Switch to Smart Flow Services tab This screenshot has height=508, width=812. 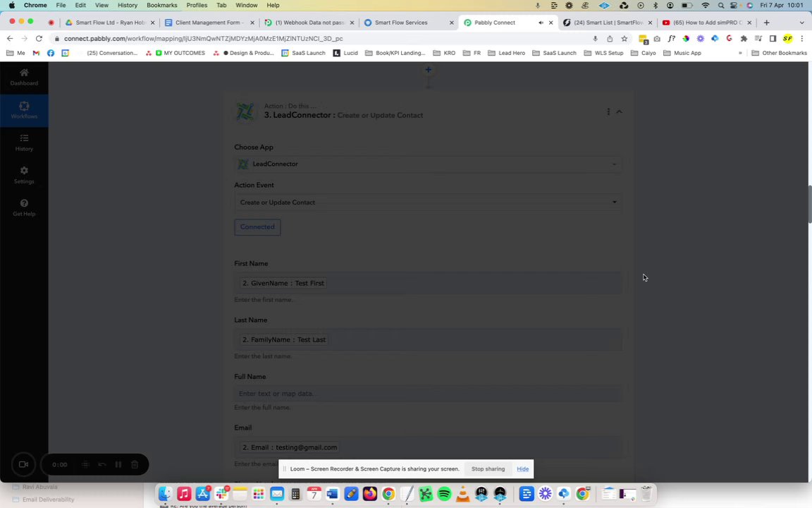coord(407,23)
